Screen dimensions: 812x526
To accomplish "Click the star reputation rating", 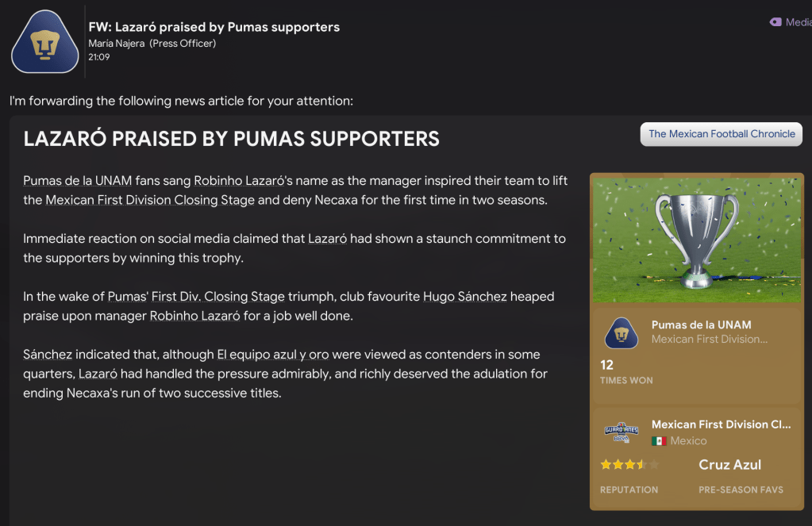I will pos(629,465).
